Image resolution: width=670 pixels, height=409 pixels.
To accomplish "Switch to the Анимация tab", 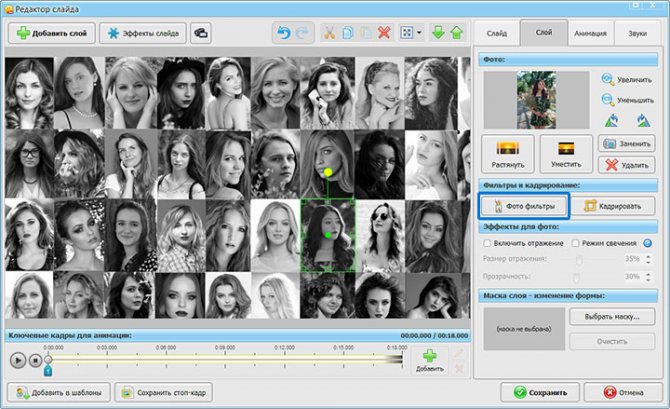I will (590, 33).
